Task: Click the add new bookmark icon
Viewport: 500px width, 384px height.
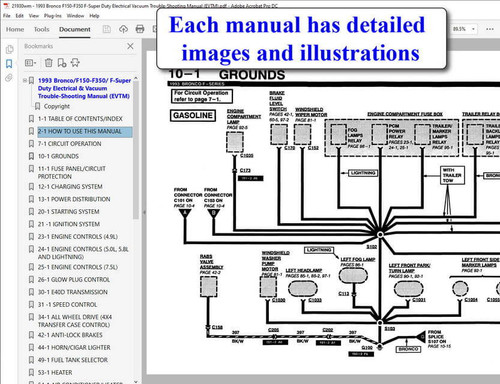Action: (x=62, y=63)
